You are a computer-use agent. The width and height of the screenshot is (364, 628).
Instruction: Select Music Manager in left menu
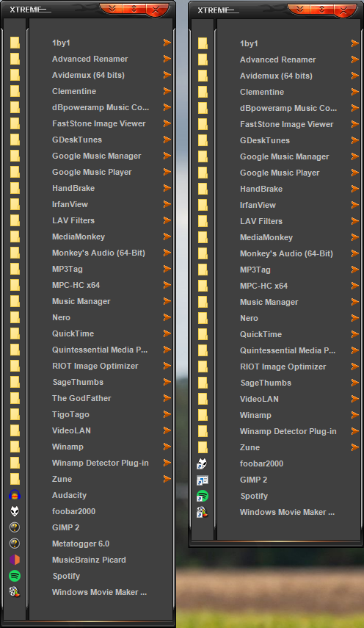(x=81, y=301)
